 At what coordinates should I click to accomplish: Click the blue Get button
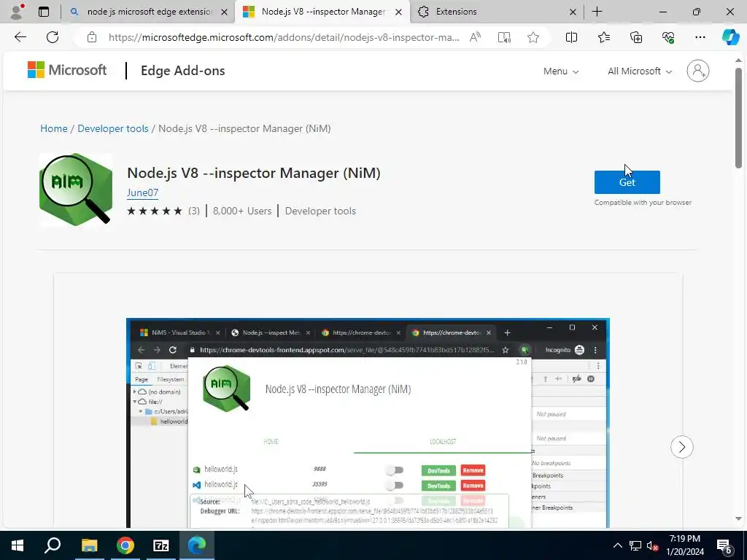pos(627,182)
